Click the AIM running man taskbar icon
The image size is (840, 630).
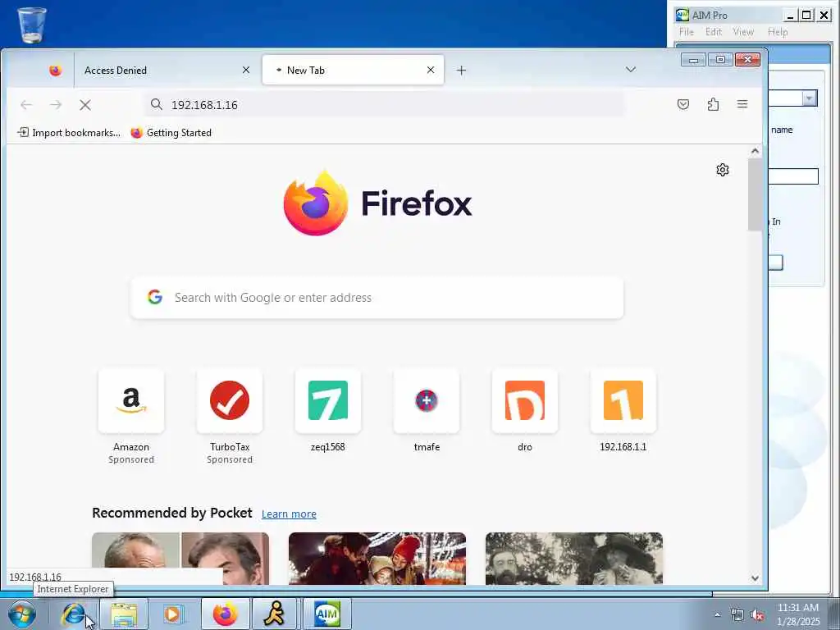pos(274,614)
